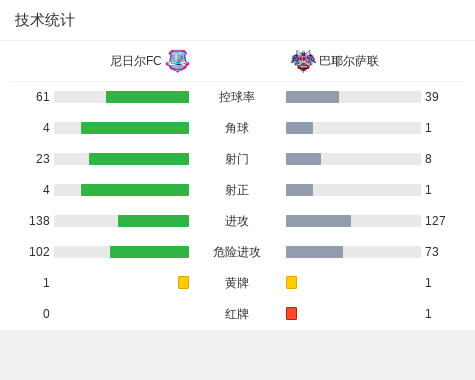Click 巴耶尔萨联 red card icon

[x=291, y=313]
